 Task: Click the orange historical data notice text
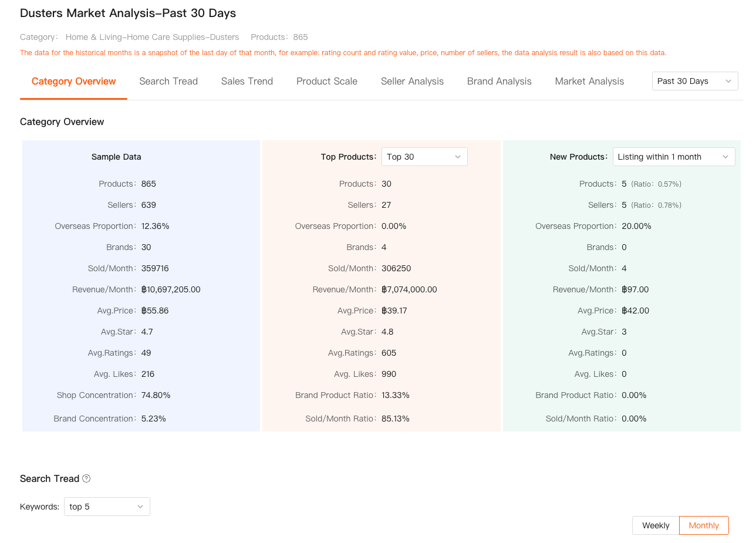343,53
